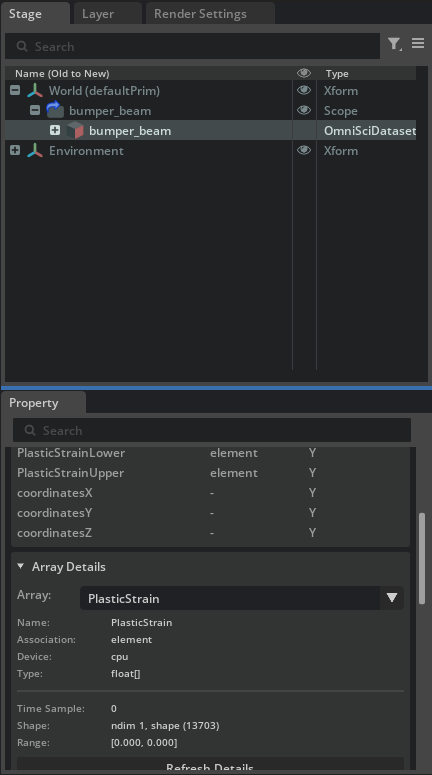432x775 pixels.
Task: Click the bumper_beam scope folder icon
Action: 55,110
